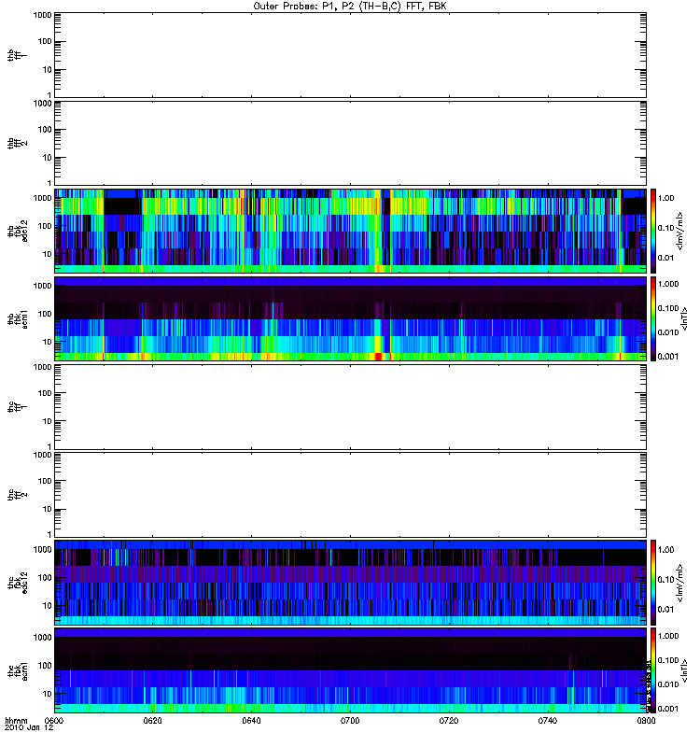Select the 'thc fff 2' y-axis label
Screen dimensions: 700x747
point(18,495)
